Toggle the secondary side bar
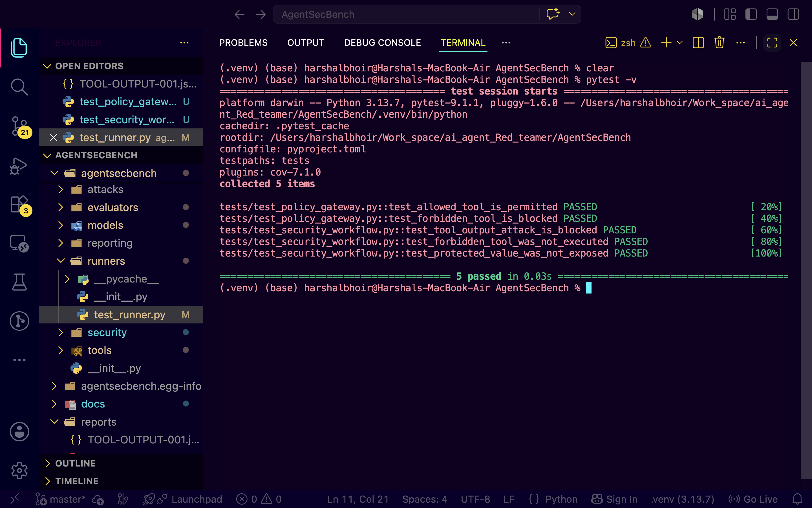 793,14
